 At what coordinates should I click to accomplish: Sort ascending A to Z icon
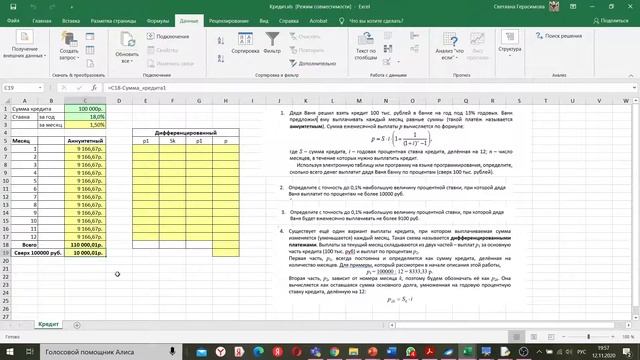(x=221, y=40)
